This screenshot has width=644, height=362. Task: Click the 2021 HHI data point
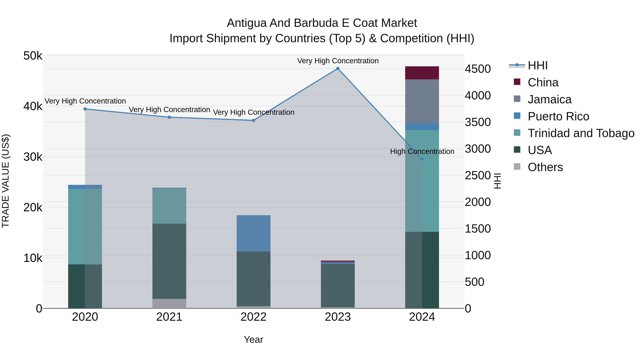point(169,117)
